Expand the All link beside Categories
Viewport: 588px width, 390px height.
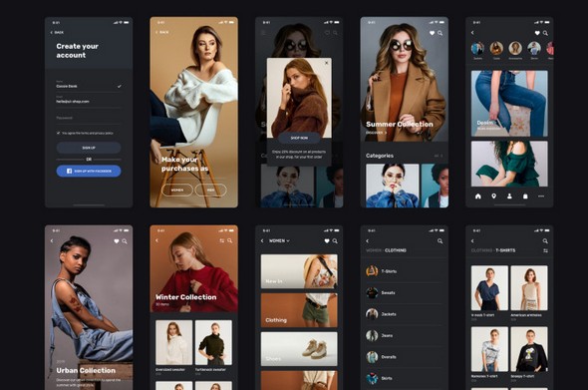coord(439,156)
